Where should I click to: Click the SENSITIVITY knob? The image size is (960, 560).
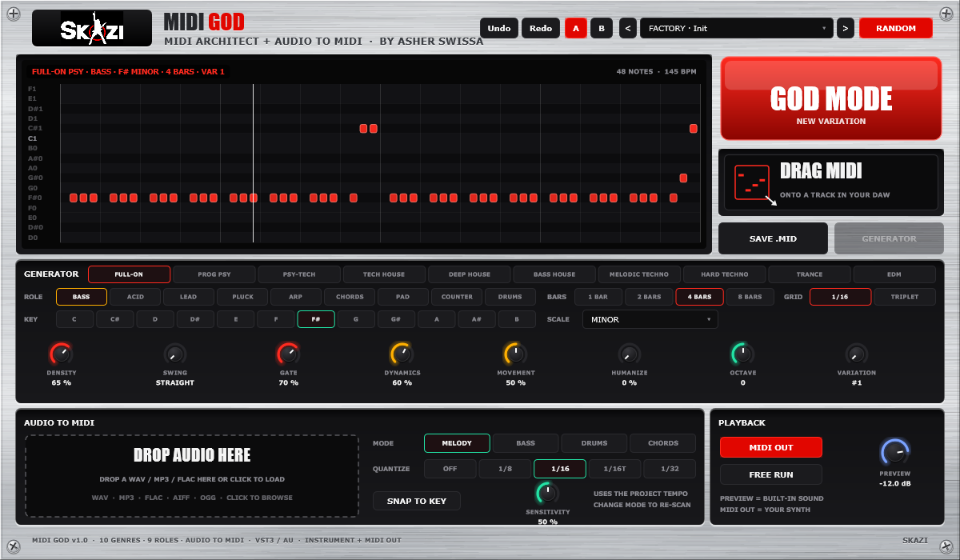coord(548,493)
